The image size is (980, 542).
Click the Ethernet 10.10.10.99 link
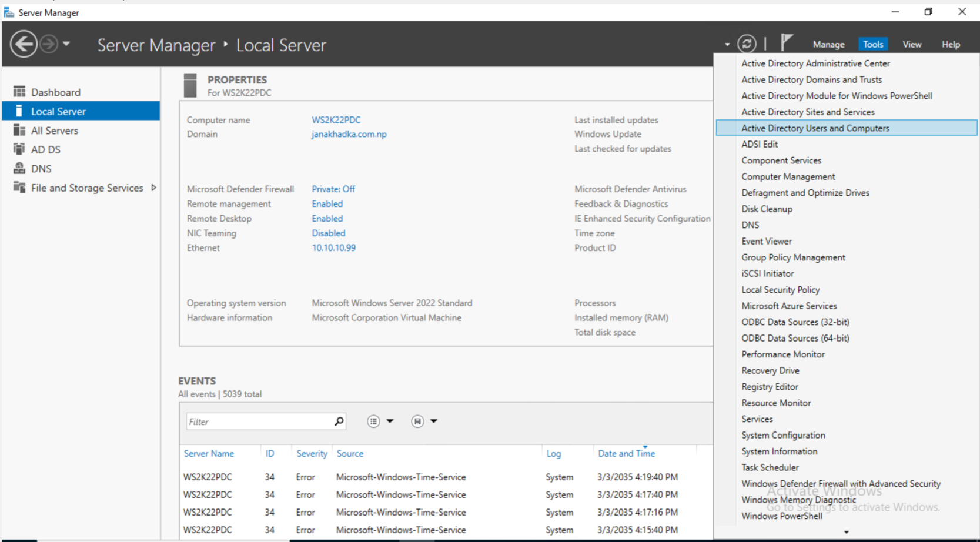tap(334, 248)
